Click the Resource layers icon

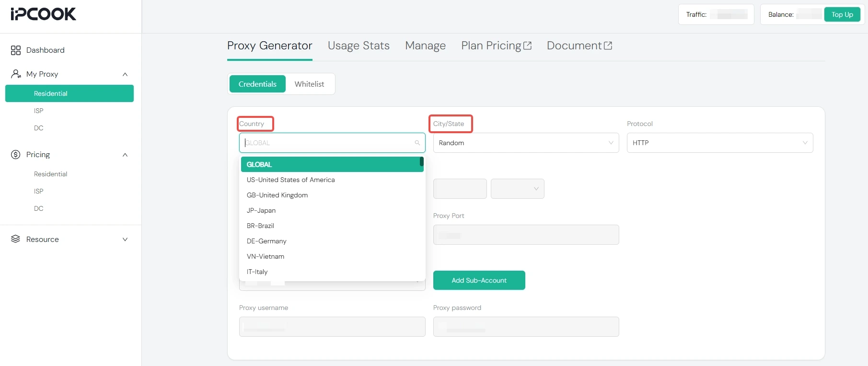(16, 239)
